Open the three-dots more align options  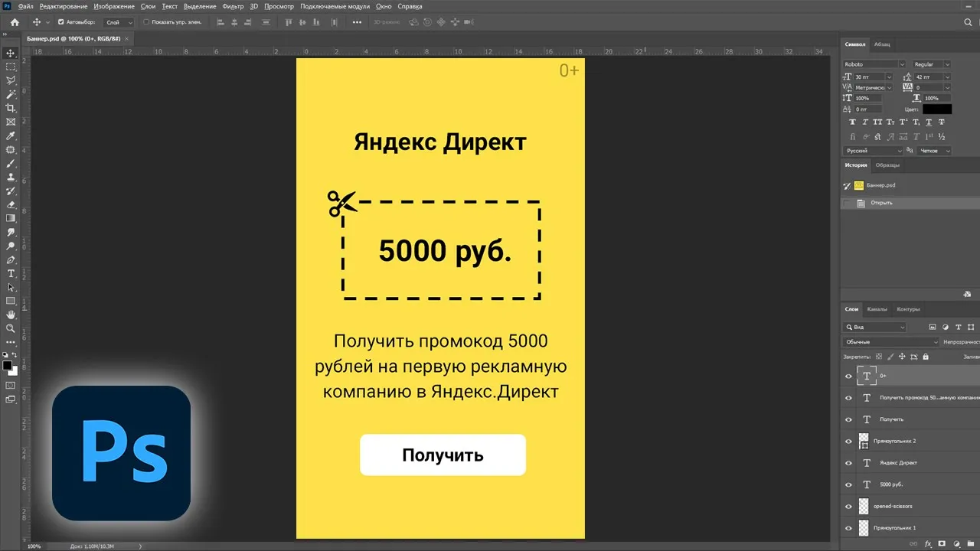tap(357, 22)
